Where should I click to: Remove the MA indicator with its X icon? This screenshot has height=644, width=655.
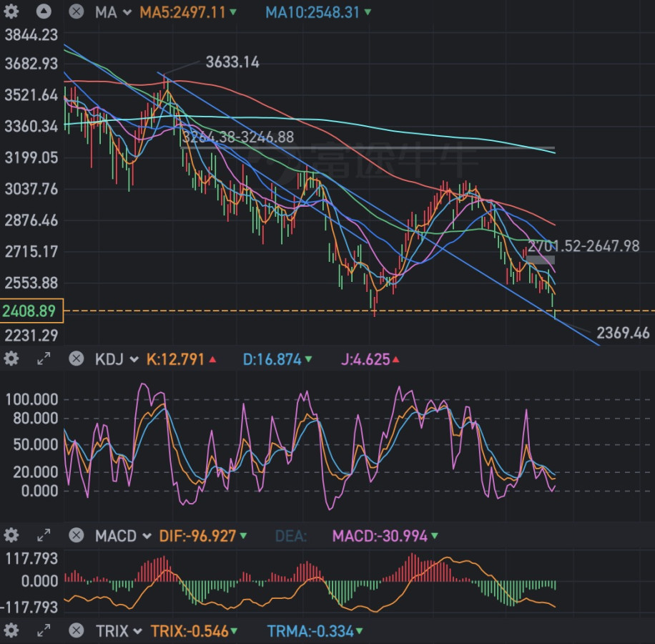pos(77,12)
